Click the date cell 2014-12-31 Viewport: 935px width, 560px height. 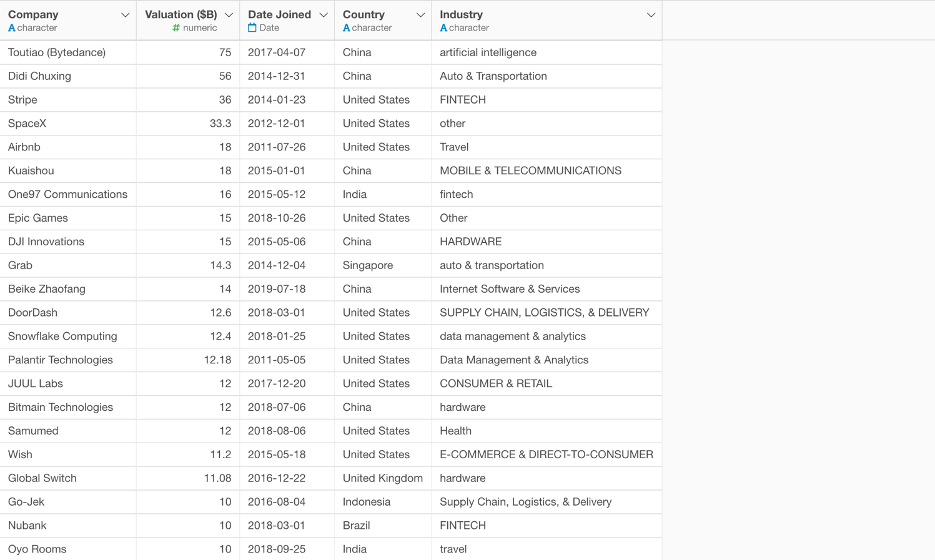click(287, 76)
